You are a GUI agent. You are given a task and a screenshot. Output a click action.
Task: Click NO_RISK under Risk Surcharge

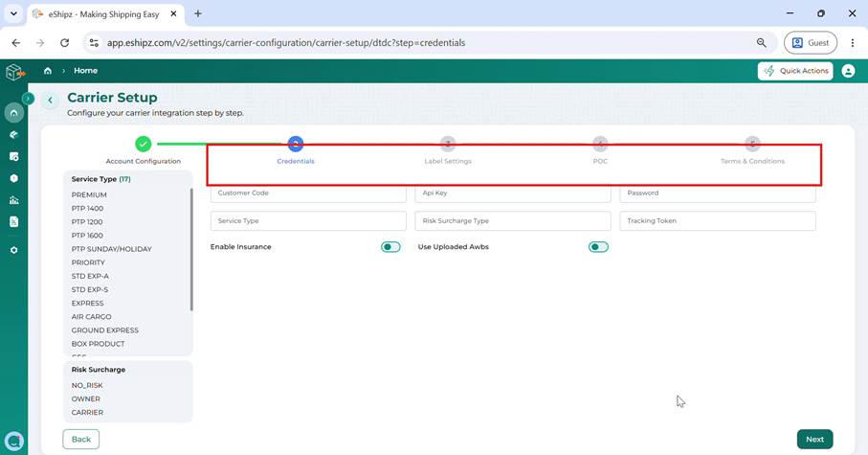[x=87, y=385]
